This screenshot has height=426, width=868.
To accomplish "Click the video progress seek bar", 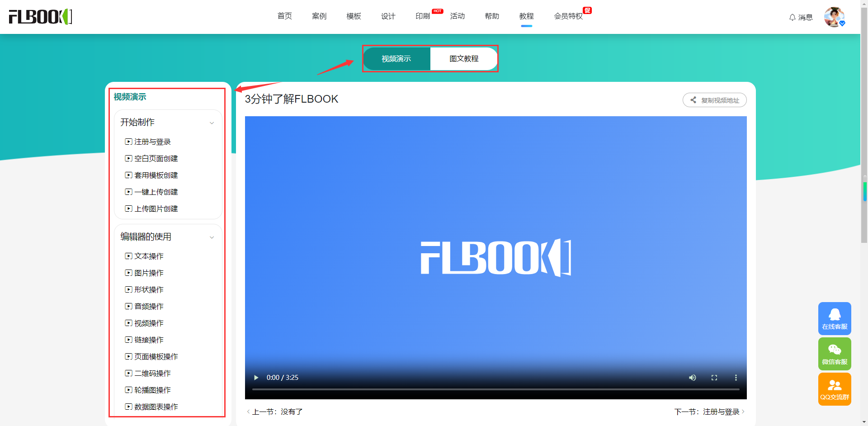I will pos(495,389).
